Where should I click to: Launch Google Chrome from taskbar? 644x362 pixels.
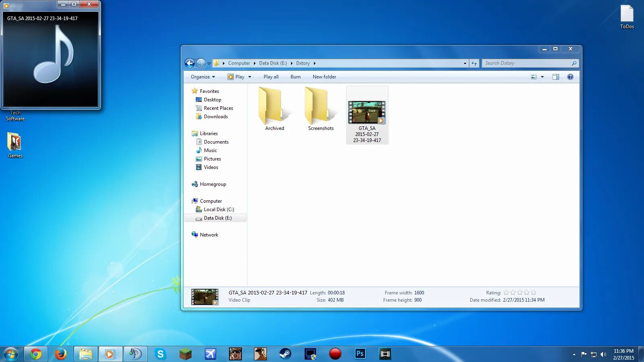(x=36, y=354)
